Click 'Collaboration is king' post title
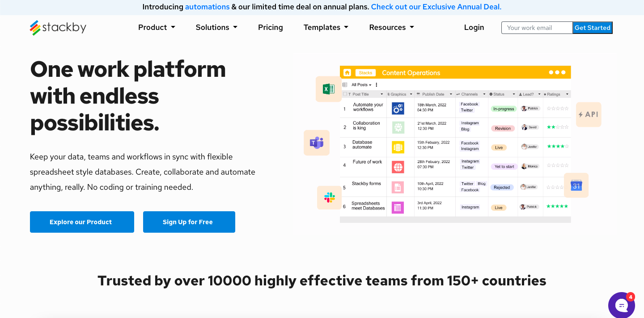 (x=366, y=126)
